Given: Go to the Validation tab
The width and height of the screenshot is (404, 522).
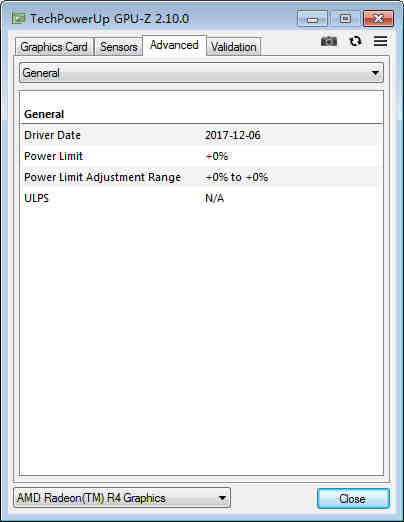Looking at the screenshot, I should [x=233, y=47].
